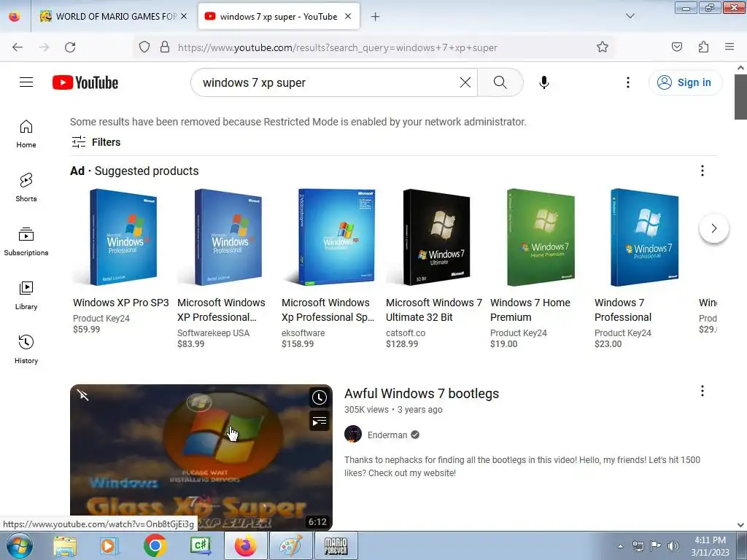Screen dimensions: 747x560
Task: Click the page vertical scrollbar thumb
Action: (x=740, y=97)
